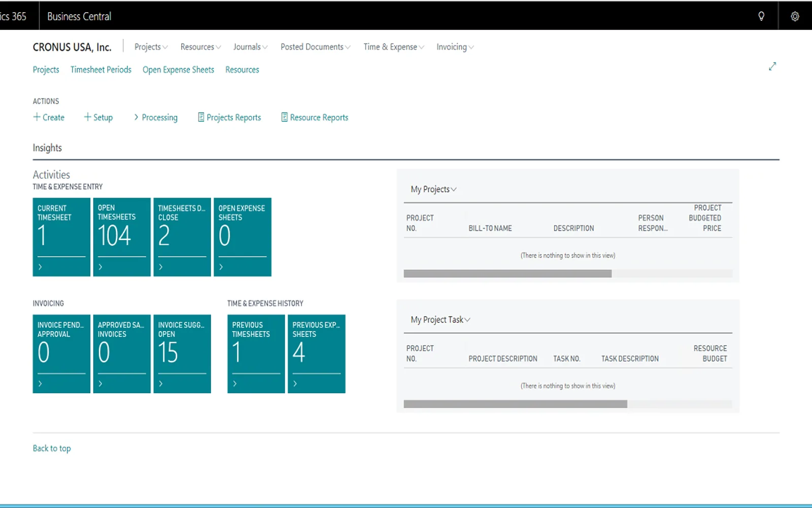This screenshot has width=812, height=508.
Task: Expand the Time & Expense menu
Action: tap(394, 47)
